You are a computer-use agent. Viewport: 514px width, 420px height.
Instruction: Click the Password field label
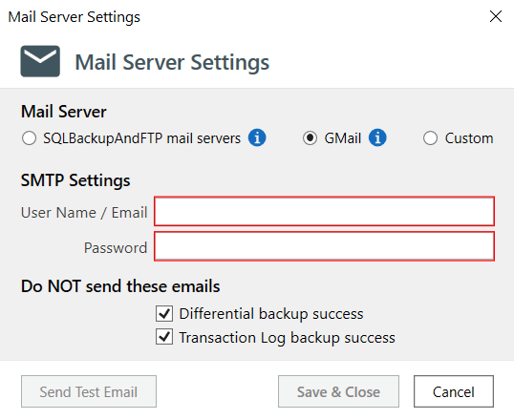click(x=116, y=247)
